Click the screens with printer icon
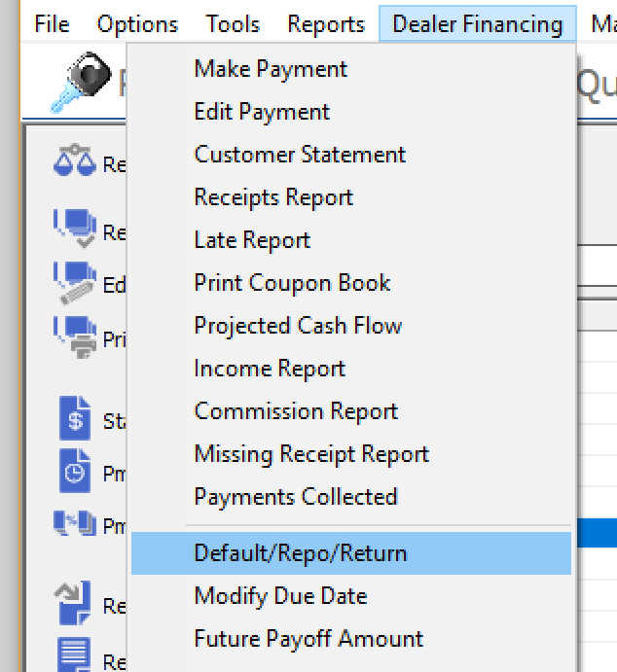The width and height of the screenshot is (617, 672). [74, 339]
